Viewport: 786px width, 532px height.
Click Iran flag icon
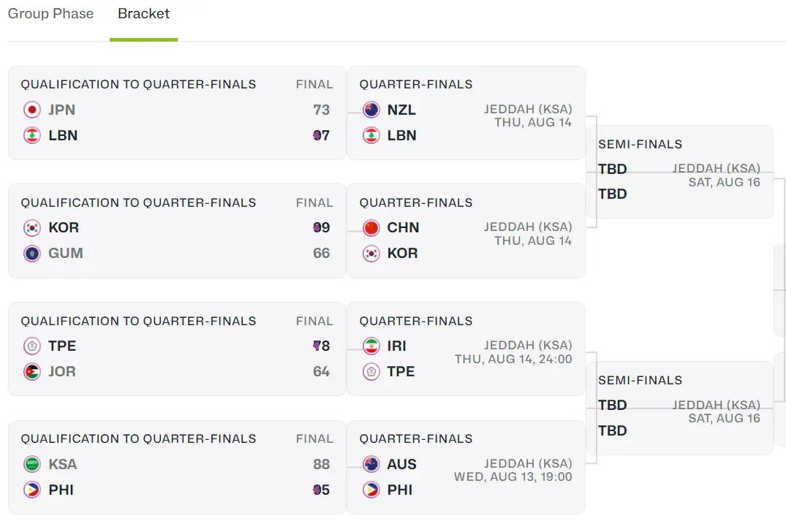tap(371, 346)
